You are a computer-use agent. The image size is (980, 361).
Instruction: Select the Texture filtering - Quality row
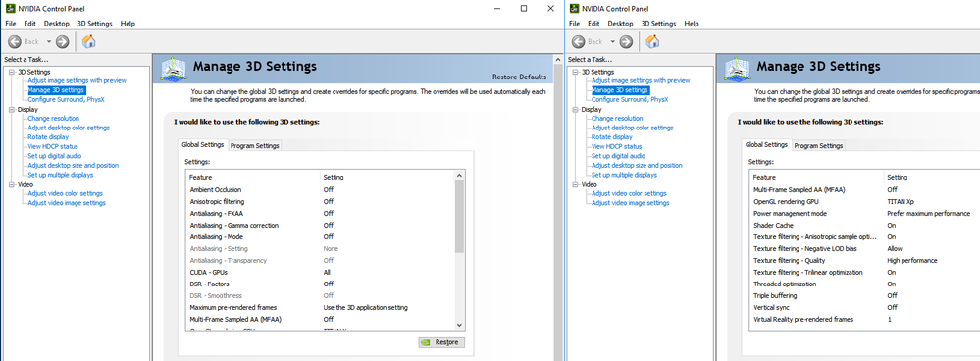865,260
